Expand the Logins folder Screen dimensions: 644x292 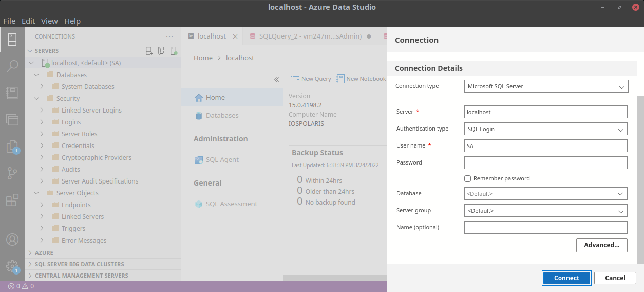pos(42,122)
